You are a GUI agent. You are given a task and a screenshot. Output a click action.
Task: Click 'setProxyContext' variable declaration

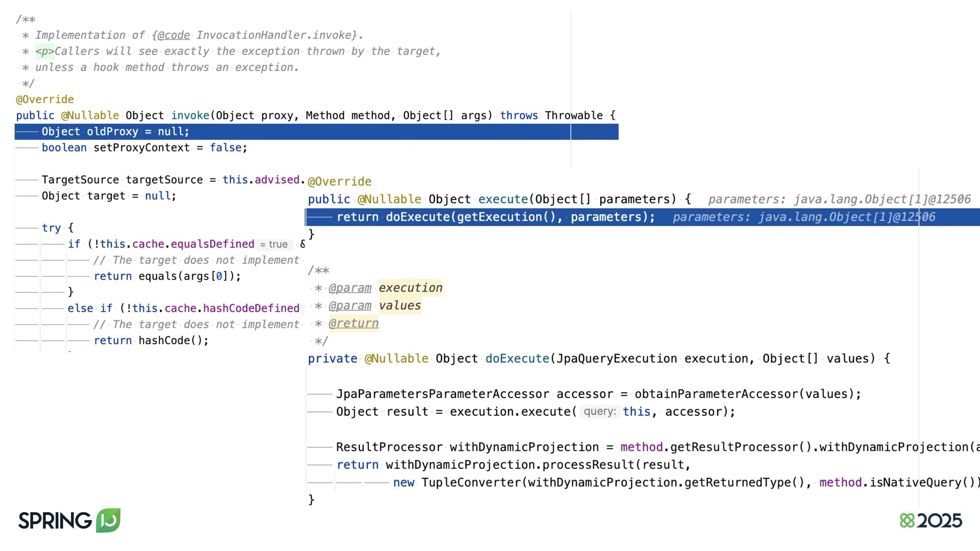tap(141, 148)
